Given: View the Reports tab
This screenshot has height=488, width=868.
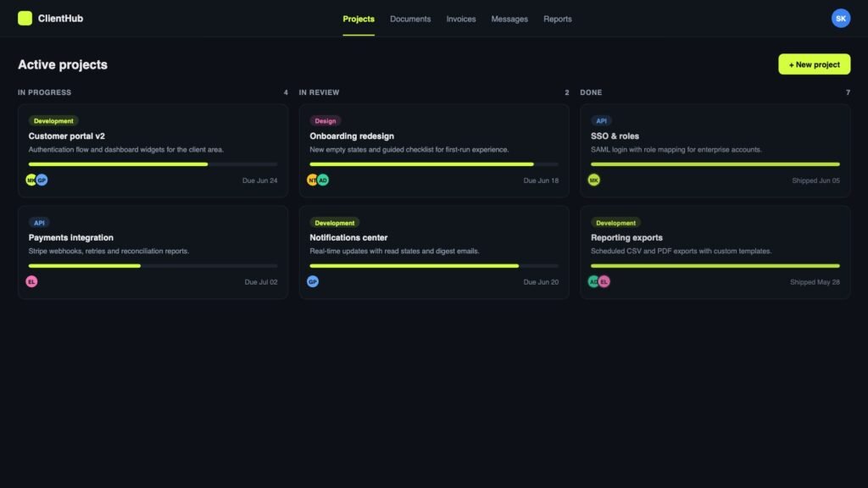Looking at the screenshot, I should tap(558, 19).
